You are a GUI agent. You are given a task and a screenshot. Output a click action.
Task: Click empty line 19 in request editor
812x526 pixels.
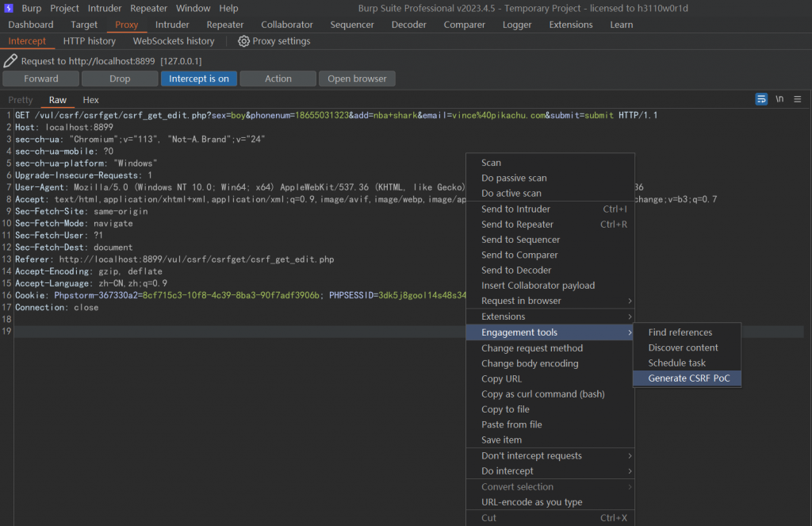(238, 332)
